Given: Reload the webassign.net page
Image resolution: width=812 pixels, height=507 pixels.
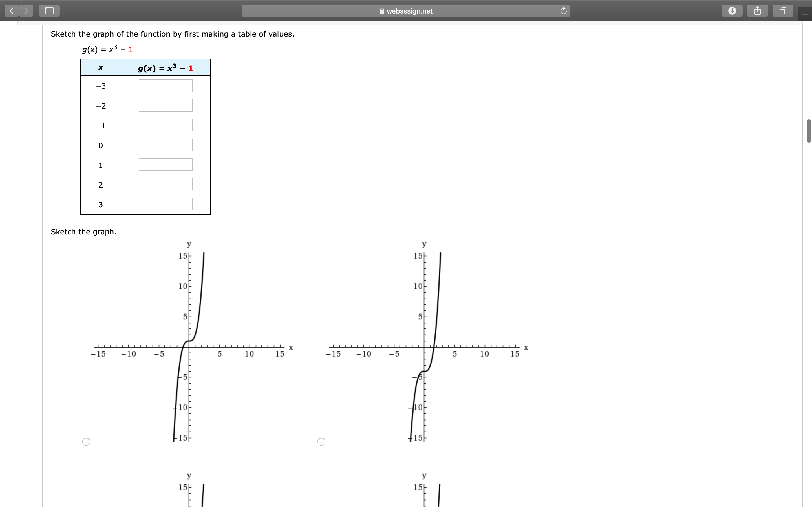Looking at the screenshot, I should 563,11.
